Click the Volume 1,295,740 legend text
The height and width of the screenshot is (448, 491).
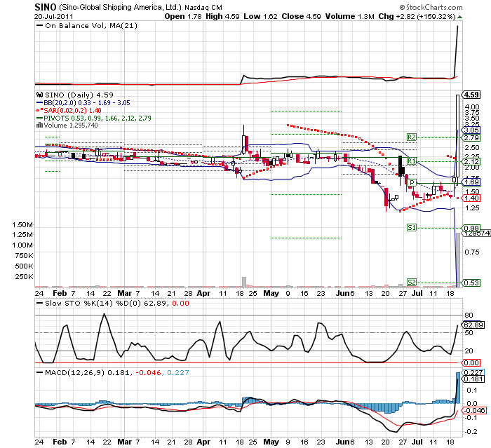(x=71, y=125)
